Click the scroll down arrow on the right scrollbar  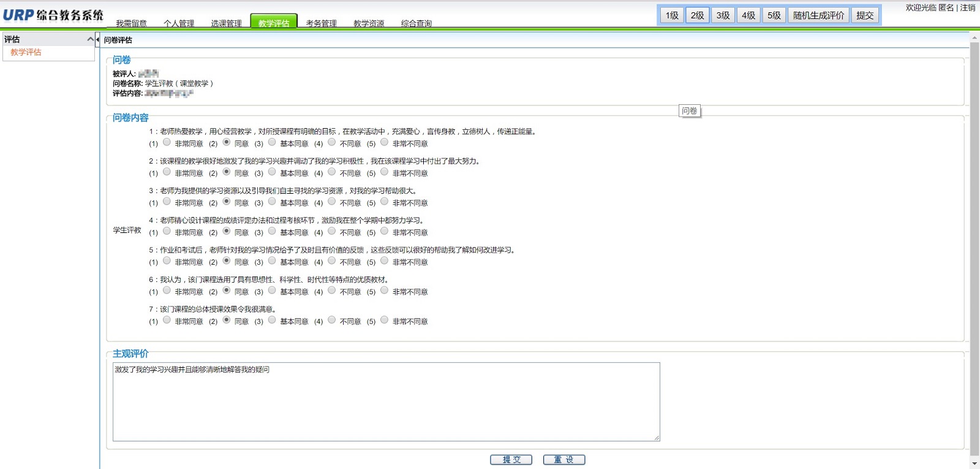click(x=974, y=463)
